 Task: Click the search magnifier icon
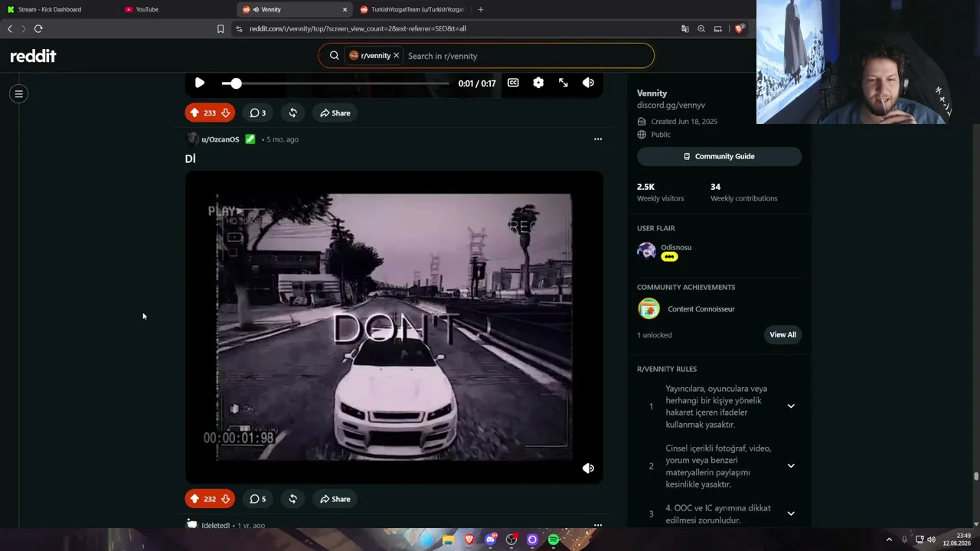[334, 55]
